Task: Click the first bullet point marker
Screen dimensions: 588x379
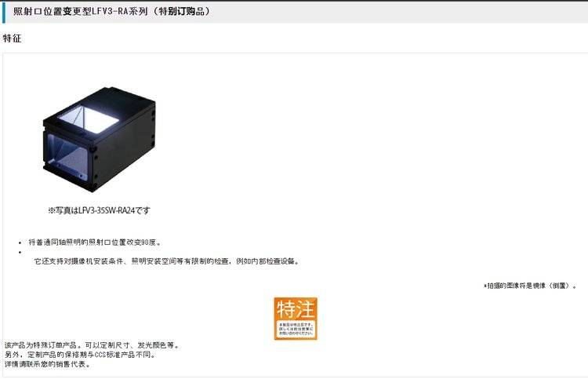Action: (x=20, y=242)
